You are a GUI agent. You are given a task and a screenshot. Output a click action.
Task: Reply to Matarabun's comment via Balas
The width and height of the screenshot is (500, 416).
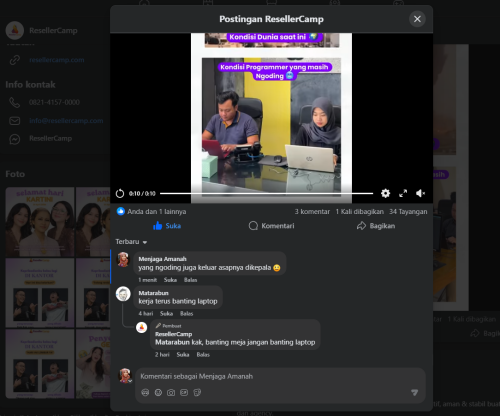click(x=186, y=314)
